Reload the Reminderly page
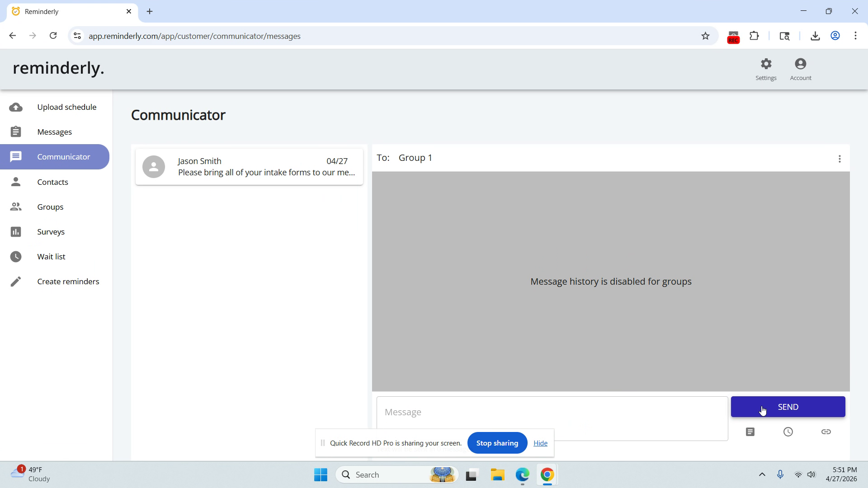This screenshot has width=868, height=488. (x=53, y=36)
